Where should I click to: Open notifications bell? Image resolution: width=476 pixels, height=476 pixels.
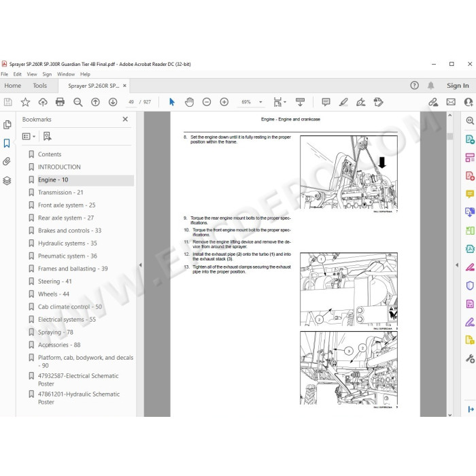coord(430,86)
